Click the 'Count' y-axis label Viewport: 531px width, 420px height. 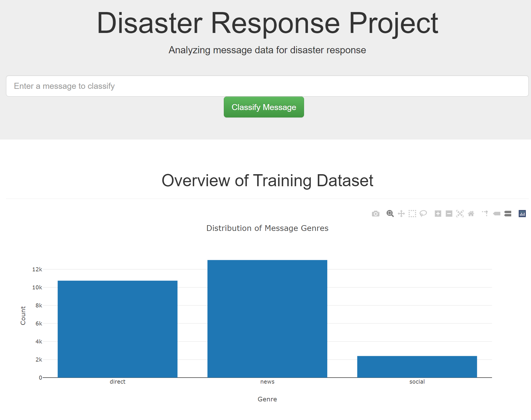tap(23, 315)
